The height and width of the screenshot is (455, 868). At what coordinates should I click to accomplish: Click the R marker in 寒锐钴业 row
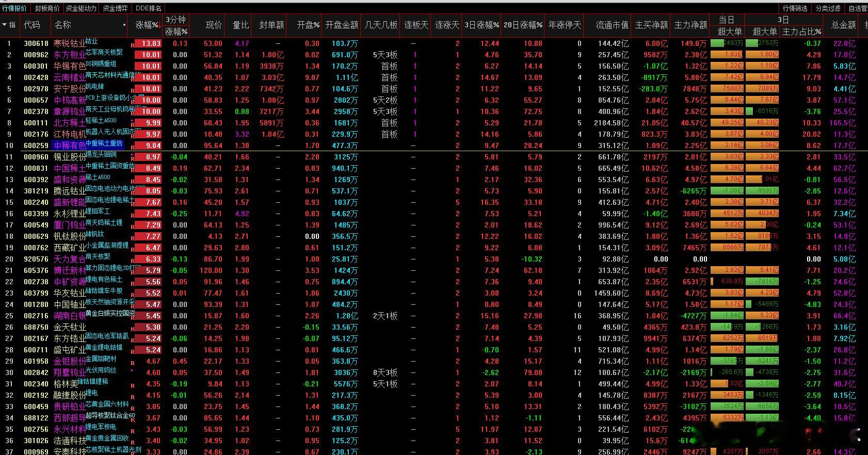(133, 45)
